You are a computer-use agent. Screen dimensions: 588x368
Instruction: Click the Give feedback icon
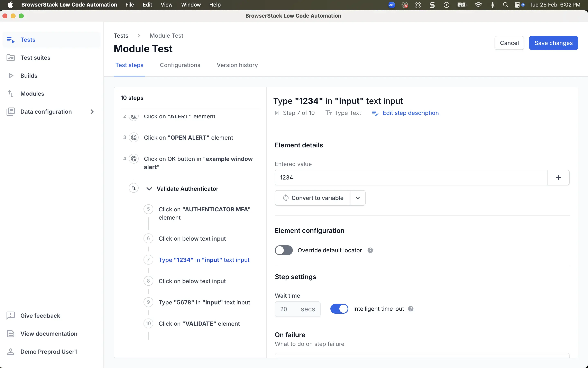[x=10, y=316]
